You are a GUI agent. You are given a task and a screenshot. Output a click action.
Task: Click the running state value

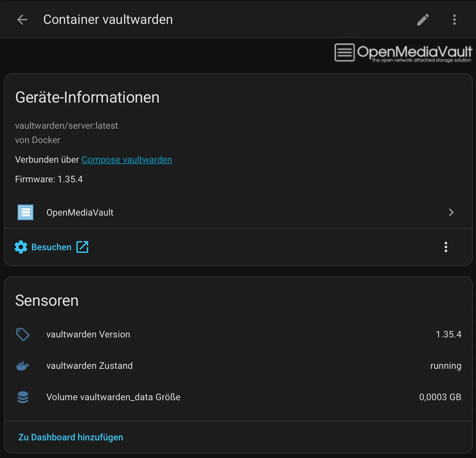click(445, 366)
